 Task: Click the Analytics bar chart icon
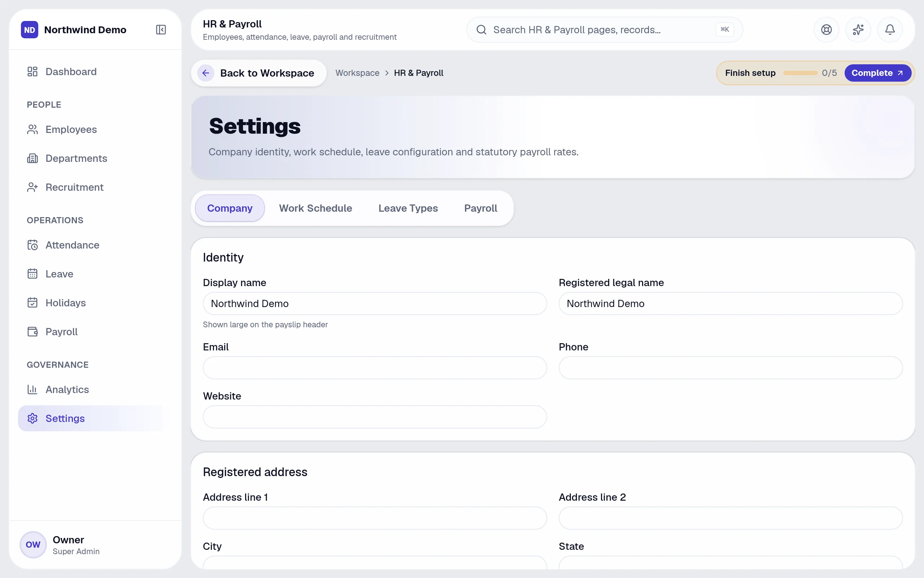[32, 389]
